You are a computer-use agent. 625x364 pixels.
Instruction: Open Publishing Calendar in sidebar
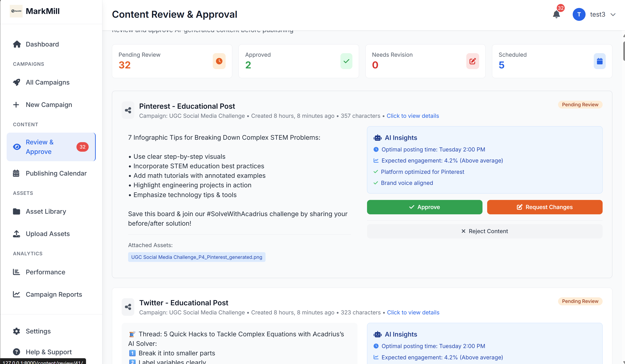point(56,173)
